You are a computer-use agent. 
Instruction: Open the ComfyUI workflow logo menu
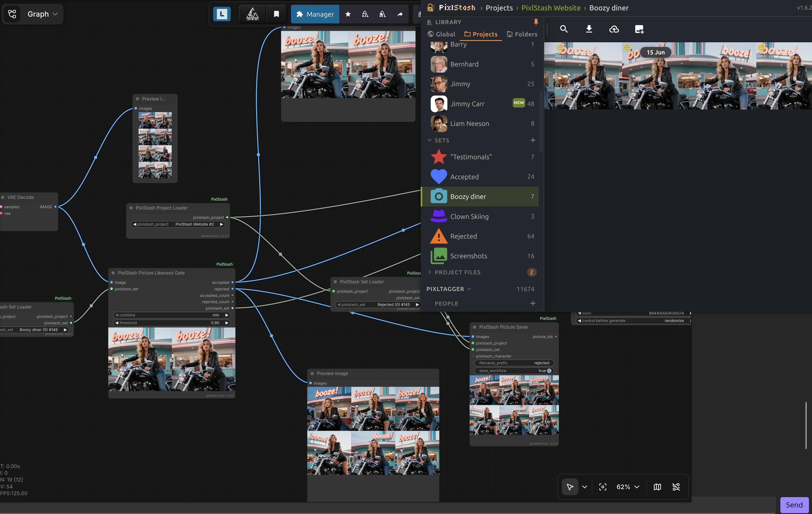[x=12, y=14]
